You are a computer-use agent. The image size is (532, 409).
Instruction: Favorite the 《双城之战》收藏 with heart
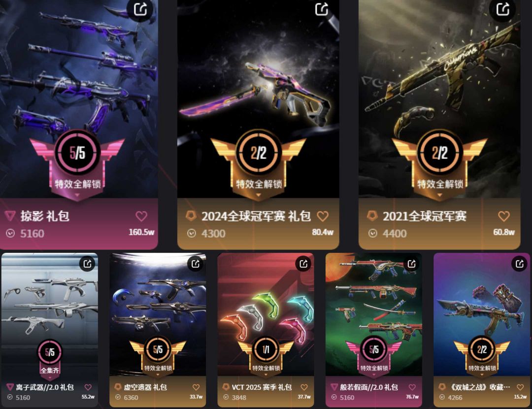pyautogui.click(x=520, y=387)
